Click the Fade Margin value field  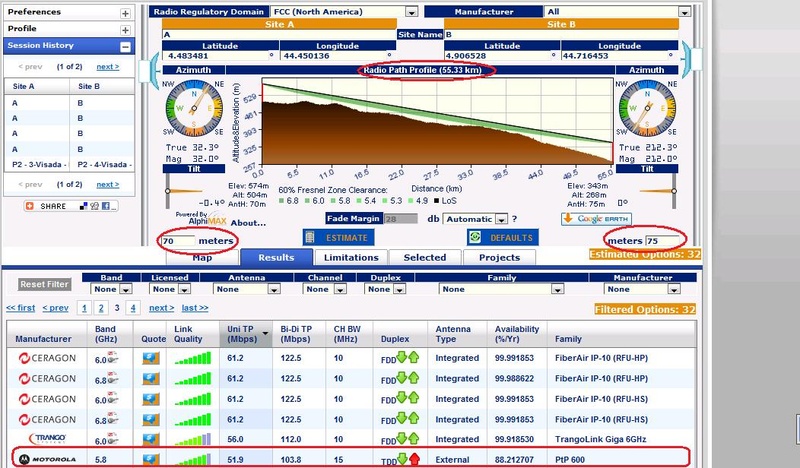coord(401,219)
